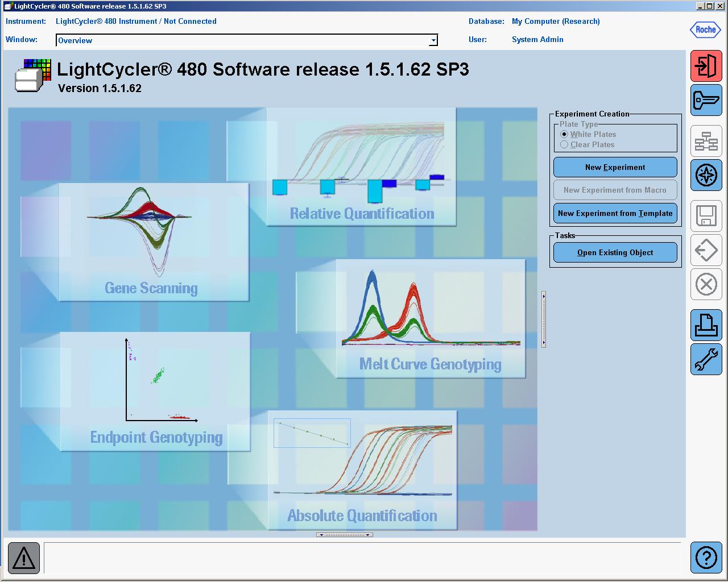Expand the Window Overview dropdown
Screen dimensions: 728x582
click(x=433, y=40)
